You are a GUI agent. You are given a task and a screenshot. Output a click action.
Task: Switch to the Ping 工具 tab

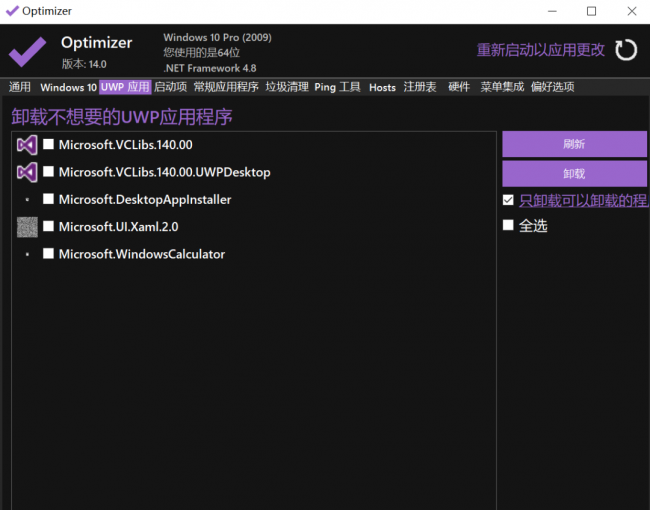click(337, 87)
